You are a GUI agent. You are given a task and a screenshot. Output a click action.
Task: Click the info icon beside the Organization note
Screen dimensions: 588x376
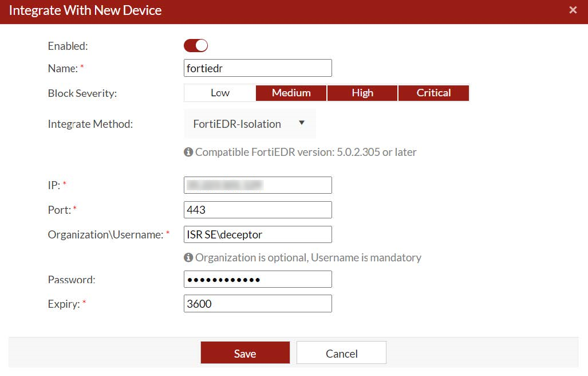point(188,257)
